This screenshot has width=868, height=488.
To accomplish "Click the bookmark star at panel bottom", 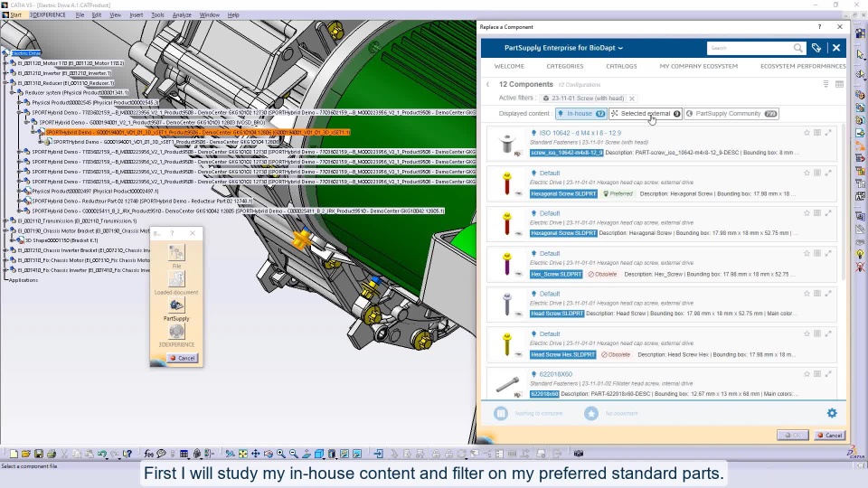I will [591, 413].
